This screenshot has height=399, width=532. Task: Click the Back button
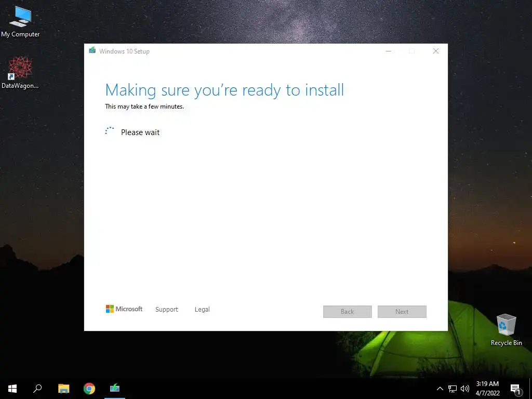[x=348, y=312]
